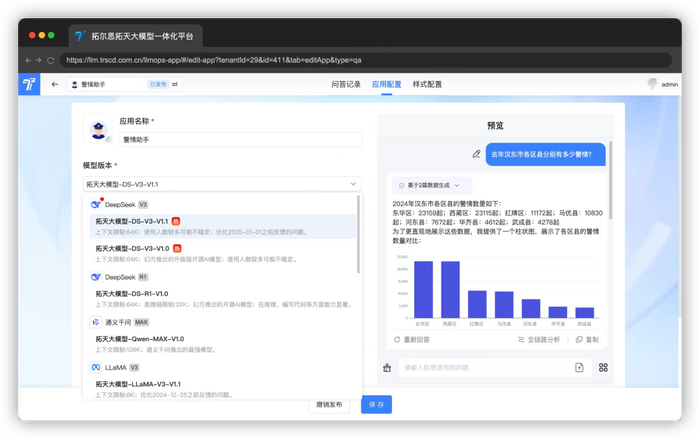Image resolution: width=700 pixels, height=439 pixels.
Task: Click the 西蜀区 bar in chart
Action: coord(450,289)
